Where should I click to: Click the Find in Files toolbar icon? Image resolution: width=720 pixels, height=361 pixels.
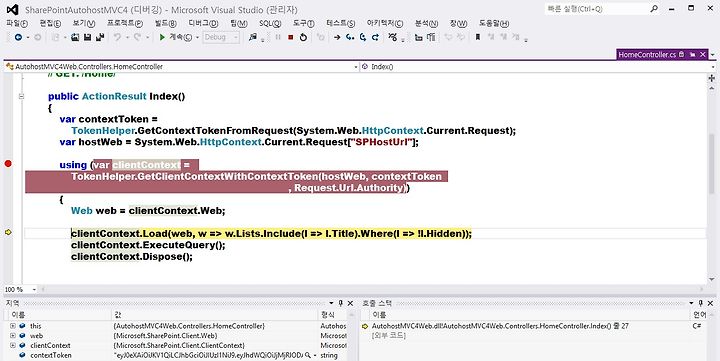(253, 38)
